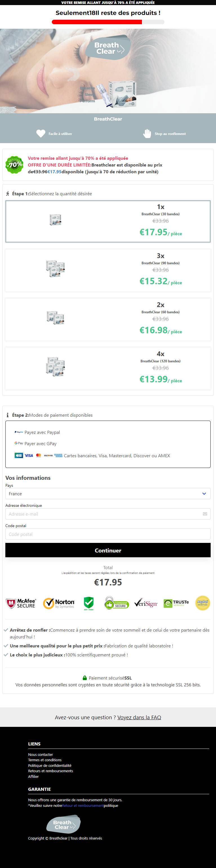The height and width of the screenshot is (868, 216).
Task: Click the red stock remaining progress bar
Action: point(108,22)
